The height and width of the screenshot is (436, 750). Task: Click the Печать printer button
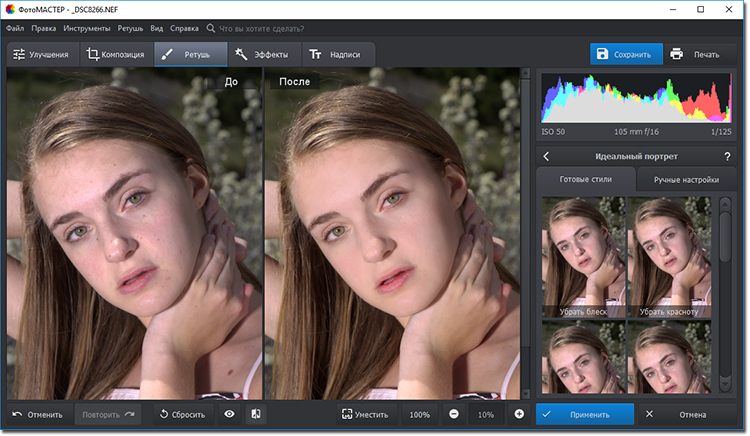695,54
